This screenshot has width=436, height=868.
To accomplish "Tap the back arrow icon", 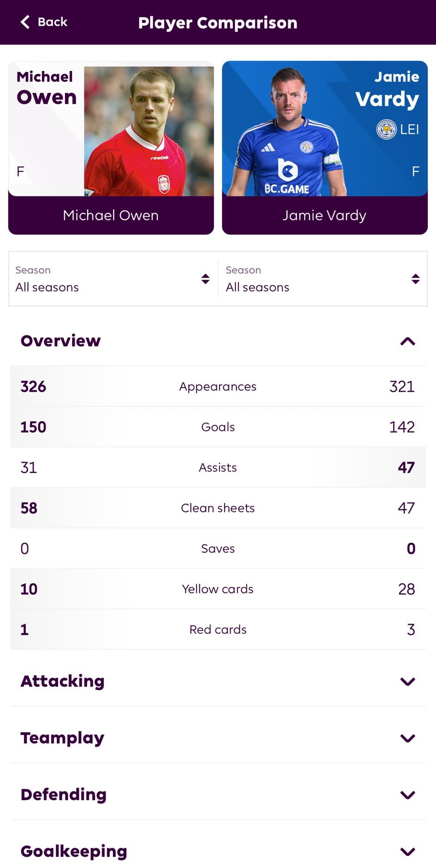I will [25, 22].
